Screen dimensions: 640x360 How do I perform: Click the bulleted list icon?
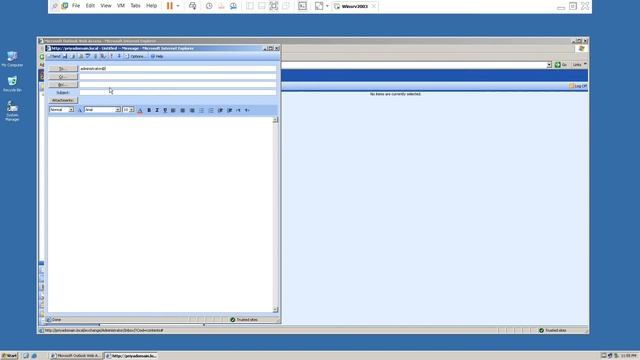[x=211, y=110]
